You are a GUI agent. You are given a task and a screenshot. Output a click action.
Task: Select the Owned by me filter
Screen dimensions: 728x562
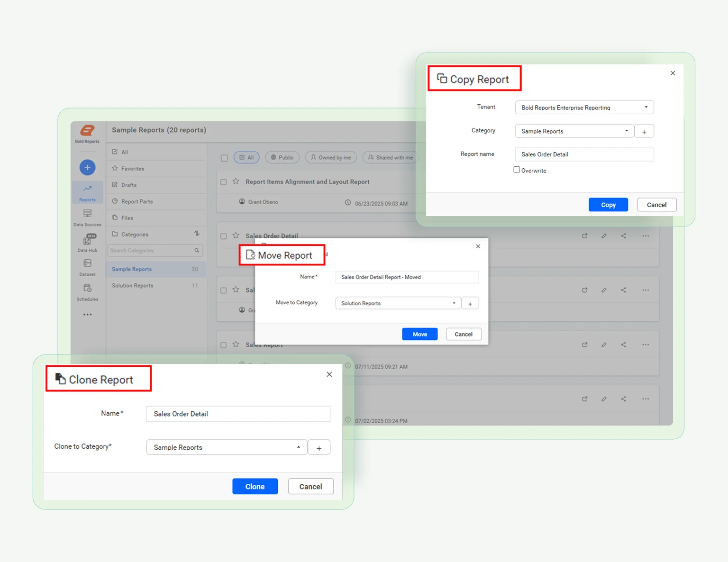click(x=330, y=157)
